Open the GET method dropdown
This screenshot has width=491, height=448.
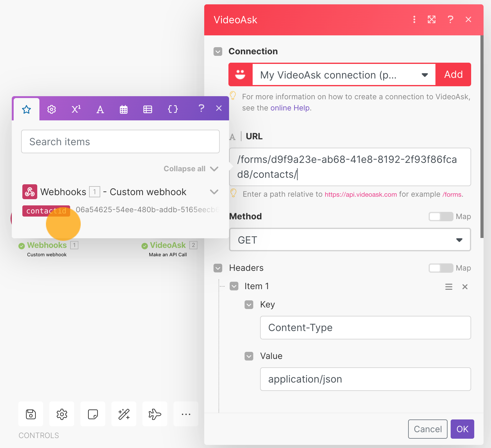pos(350,240)
